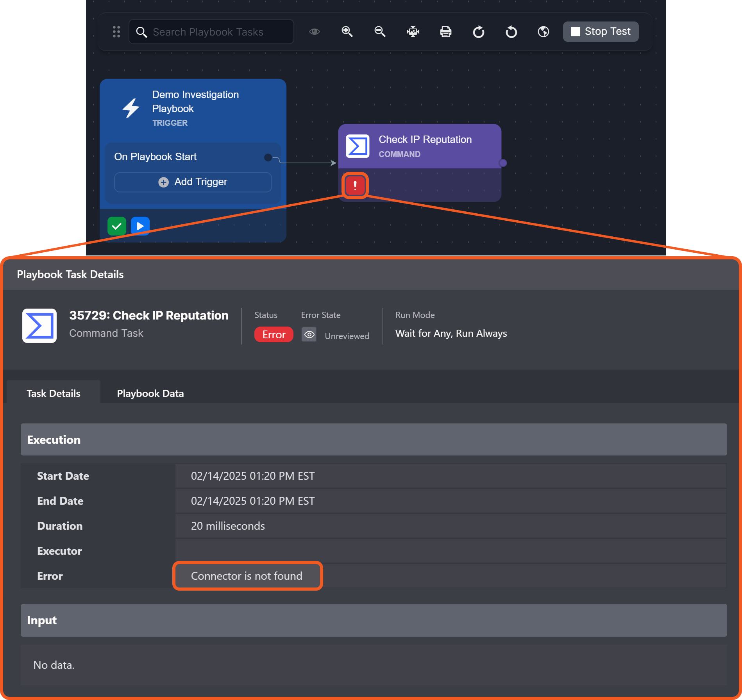
Task: Switch to the Playbook Data tab
Action: coord(150,393)
